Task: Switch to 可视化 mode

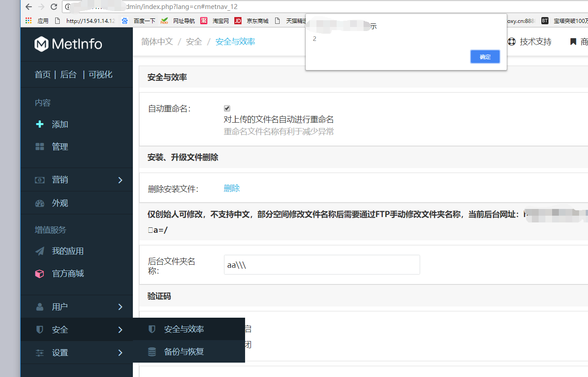Action: coord(101,75)
